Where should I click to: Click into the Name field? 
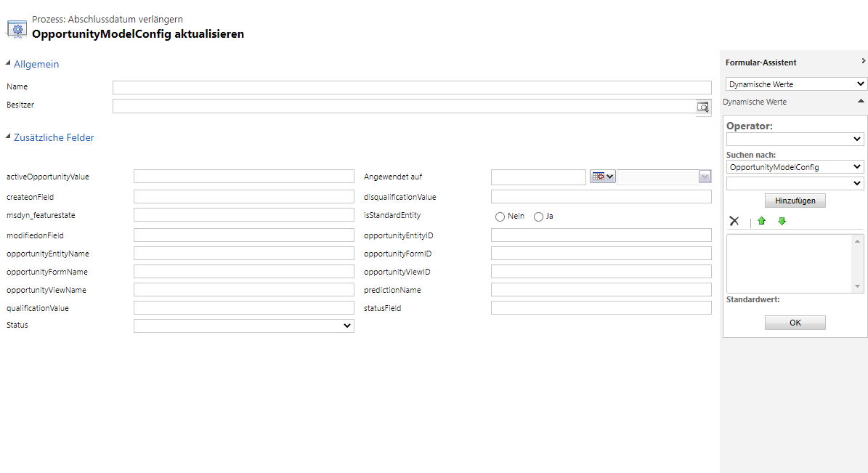[412, 87]
